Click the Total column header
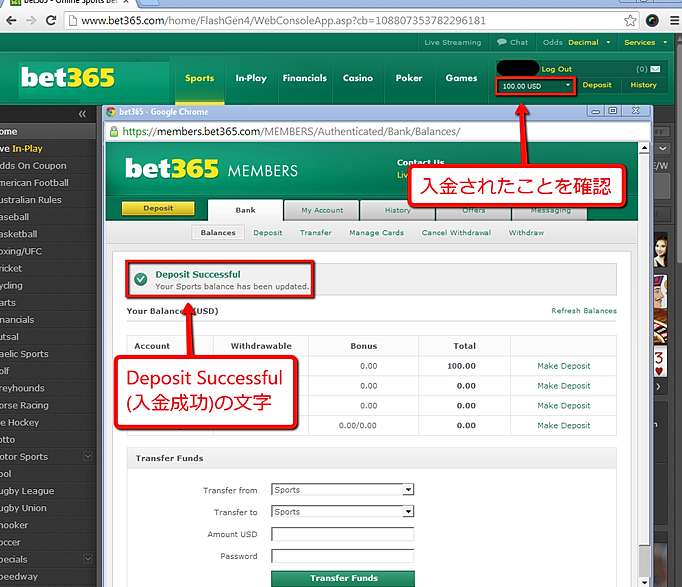The width and height of the screenshot is (682, 587). click(x=465, y=346)
